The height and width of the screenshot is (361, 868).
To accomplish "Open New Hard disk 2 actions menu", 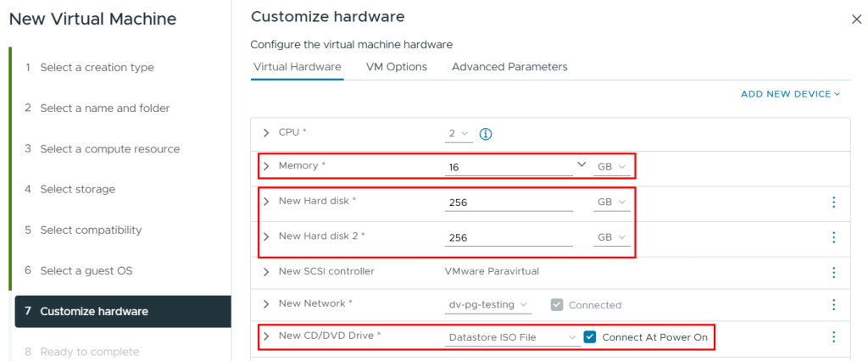I will tap(833, 237).
